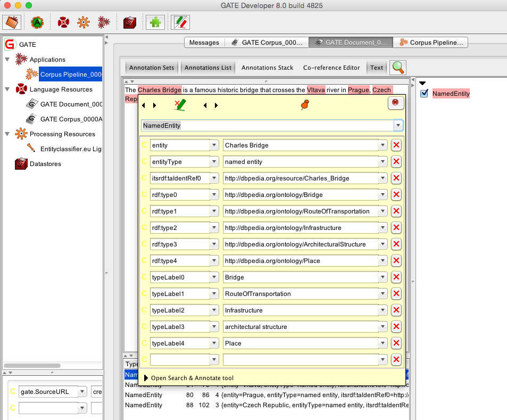The height and width of the screenshot is (420, 507).
Task: Expand Open Search & Annotate tool
Action: [146, 378]
